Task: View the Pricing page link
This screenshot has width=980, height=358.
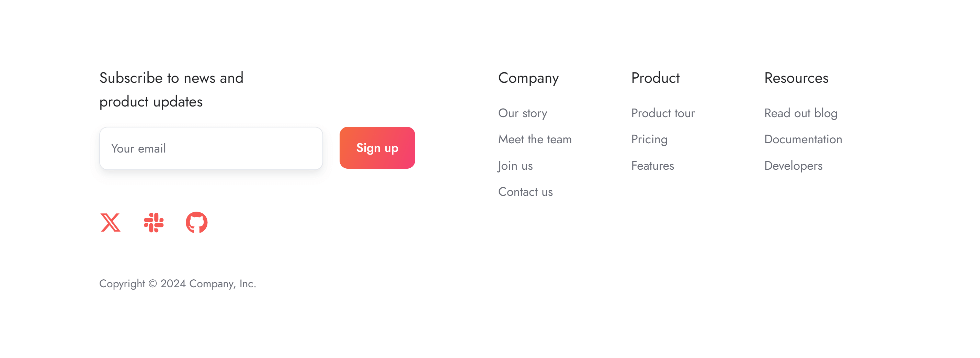Action: (649, 139)
